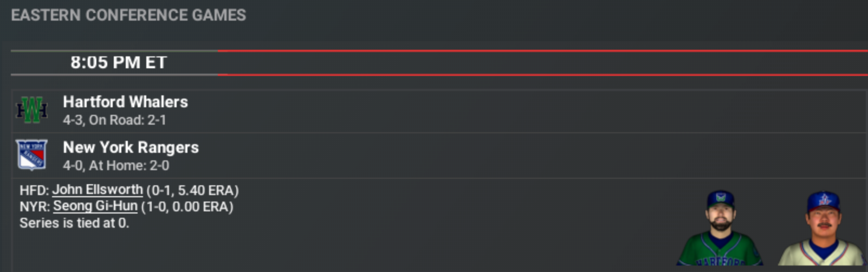
Task: Click the "Series is tied at 0." text
Action: tap(74, 223)
